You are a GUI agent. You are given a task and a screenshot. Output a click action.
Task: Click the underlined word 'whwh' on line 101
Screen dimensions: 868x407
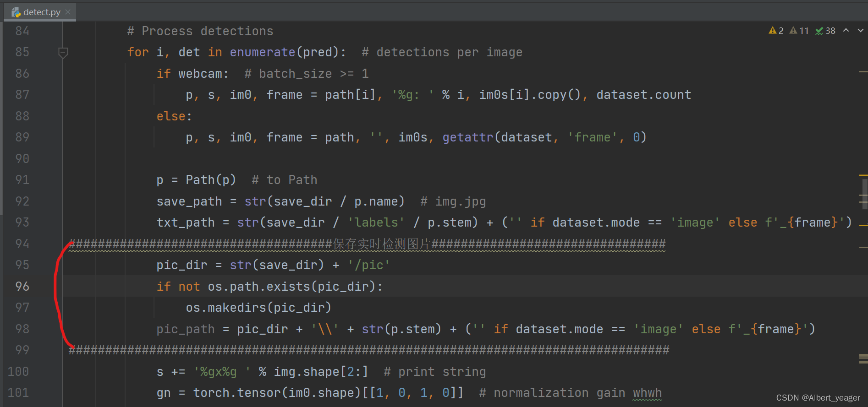[x=648, y=393]
